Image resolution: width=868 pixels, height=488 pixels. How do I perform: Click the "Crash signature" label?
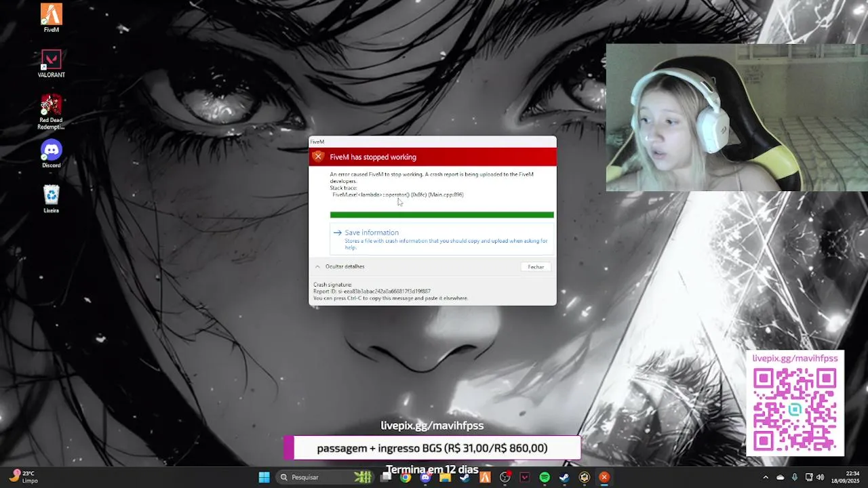(332, 285)
